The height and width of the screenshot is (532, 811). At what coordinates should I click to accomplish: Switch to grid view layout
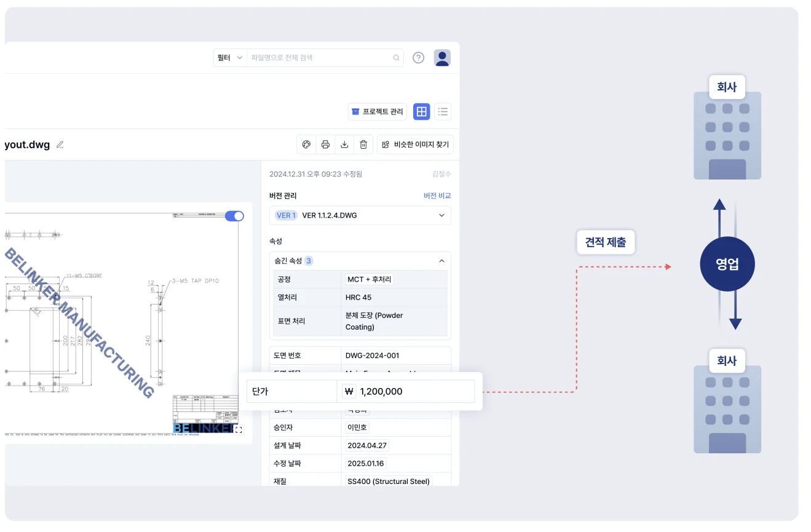421,111
